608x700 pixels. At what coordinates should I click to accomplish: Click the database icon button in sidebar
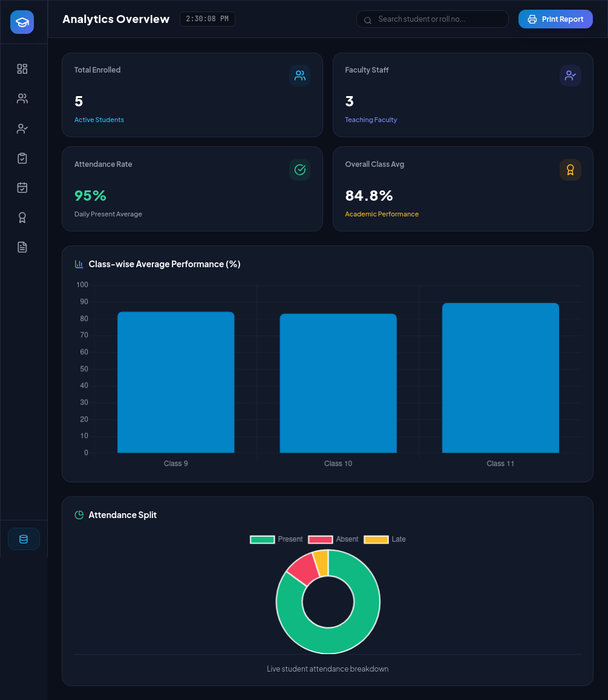24,539
